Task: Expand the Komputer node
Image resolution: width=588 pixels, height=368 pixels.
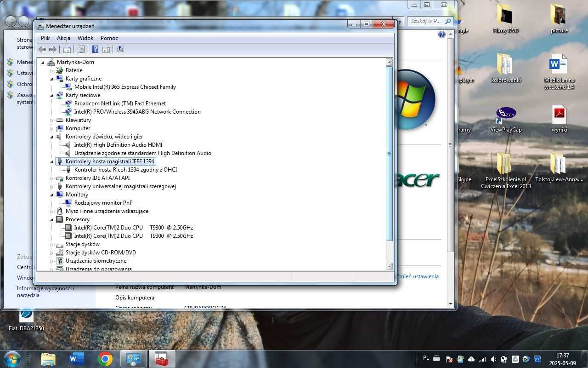Action: (x=52, y=128)
